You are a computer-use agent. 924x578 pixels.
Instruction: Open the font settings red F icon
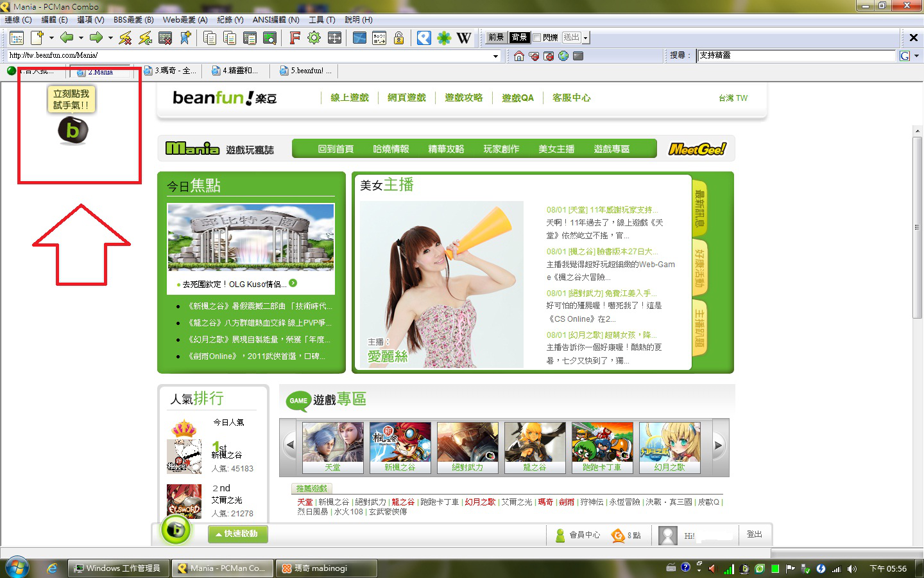pos(295,38)
